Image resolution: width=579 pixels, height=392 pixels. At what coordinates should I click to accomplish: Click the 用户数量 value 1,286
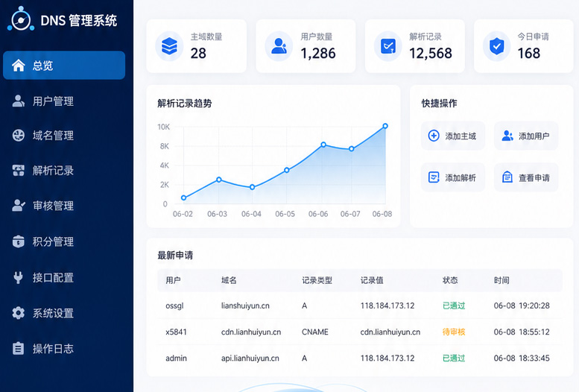point(318,53)
